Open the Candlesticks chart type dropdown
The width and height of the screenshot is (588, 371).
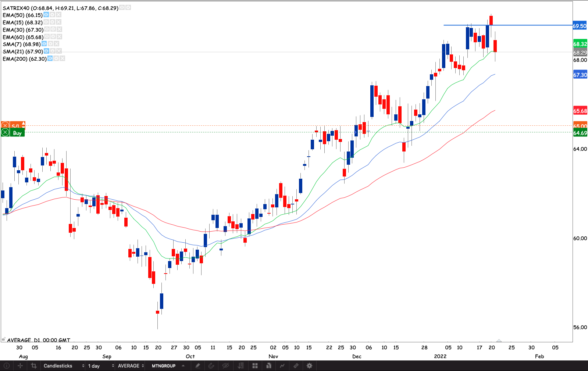pyautogui.click(x=64, y=365)
